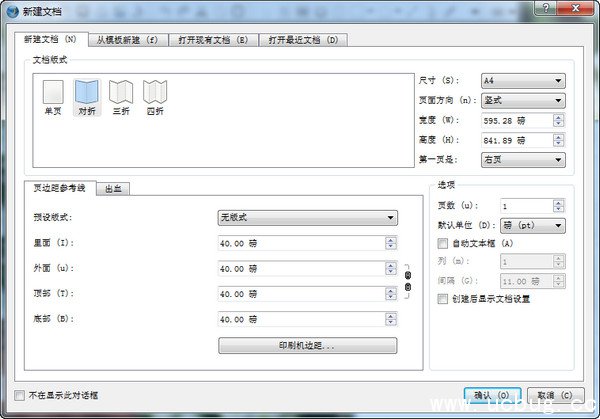600x419 pixels.
Task: Expand the 页面方向 orientation dropdown
Action: coord(522,100)
